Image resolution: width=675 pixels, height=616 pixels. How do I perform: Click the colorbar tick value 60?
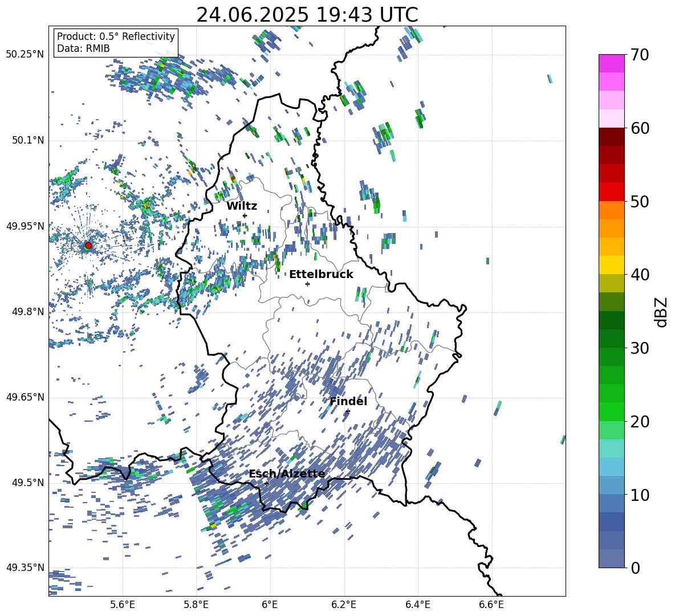[640, 128]
